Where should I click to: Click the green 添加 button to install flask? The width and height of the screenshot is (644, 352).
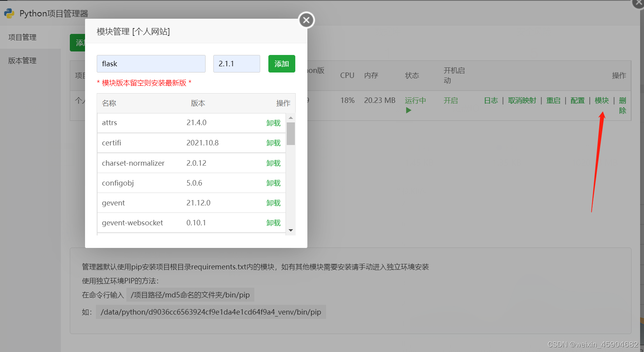click(x=282, y=64)
